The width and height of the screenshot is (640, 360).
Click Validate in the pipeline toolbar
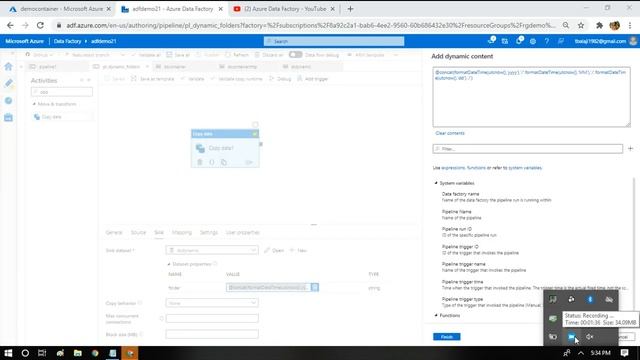pyautogui.click(x=193, y=79)
